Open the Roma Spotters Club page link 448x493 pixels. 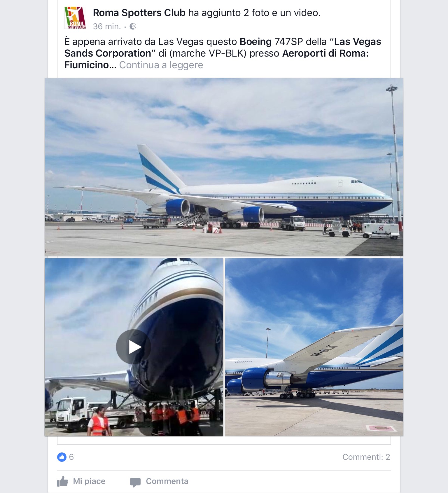click(139, 13)
